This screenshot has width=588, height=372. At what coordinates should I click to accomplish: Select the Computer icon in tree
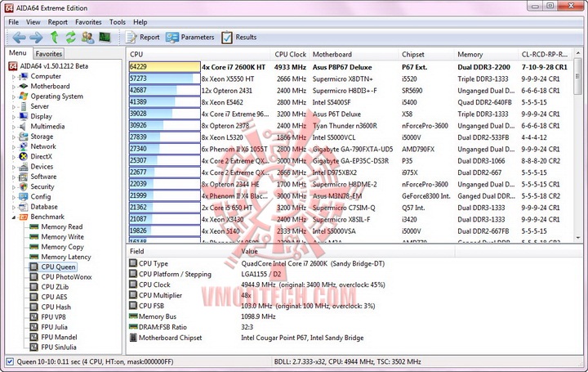[24, 76]
